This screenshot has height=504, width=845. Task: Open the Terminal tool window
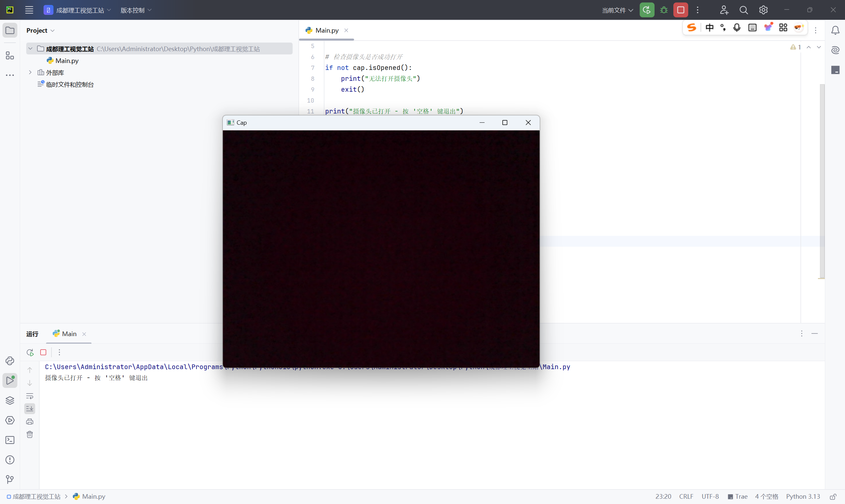point(10,440)
